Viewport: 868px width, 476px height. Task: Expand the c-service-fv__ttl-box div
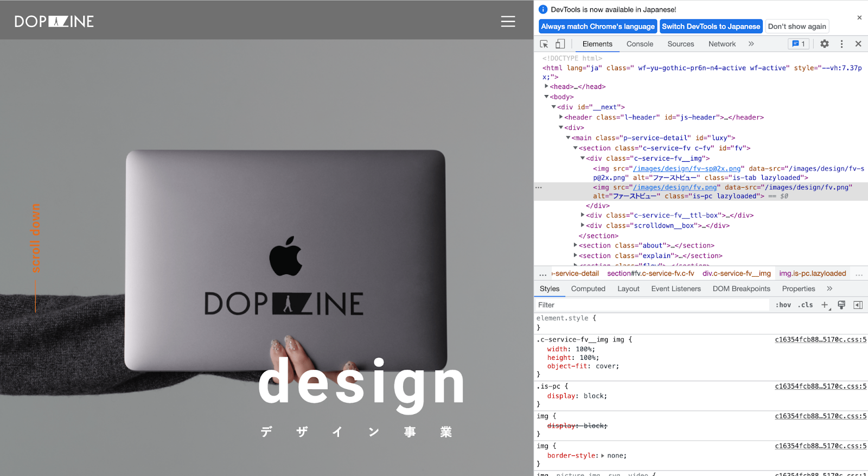[x=583, y=215]
